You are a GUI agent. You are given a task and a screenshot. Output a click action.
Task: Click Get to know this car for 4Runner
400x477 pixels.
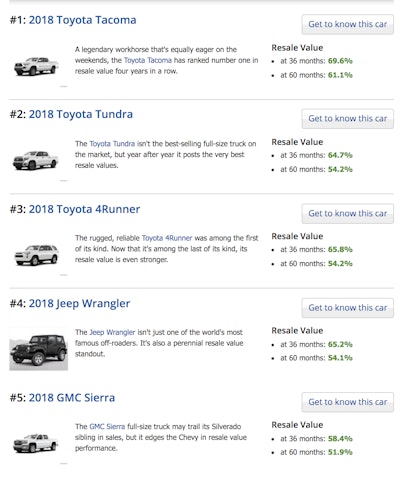pyautogui.click(x=348, y=213)
